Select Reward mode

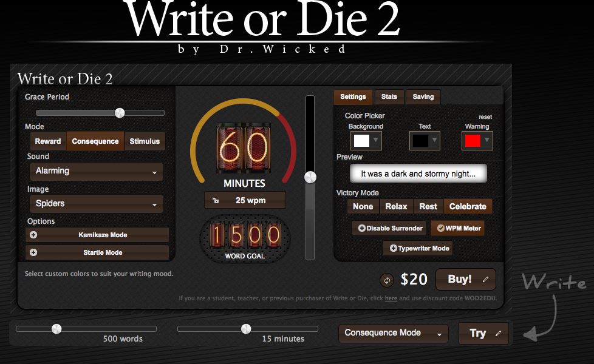(x=48, y=141)
